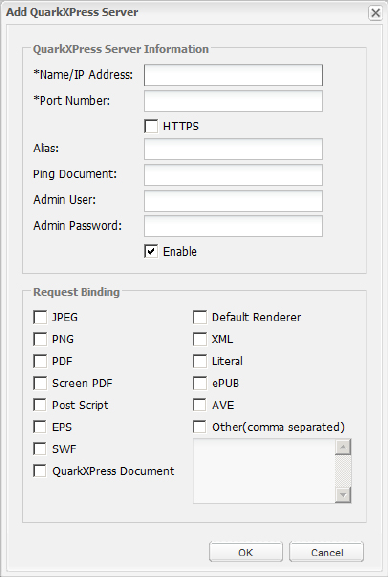This screenshot has width=388, height=577.
Task: Enable the XML request binding
Action: pyautogui.click(x=200, y=339)
